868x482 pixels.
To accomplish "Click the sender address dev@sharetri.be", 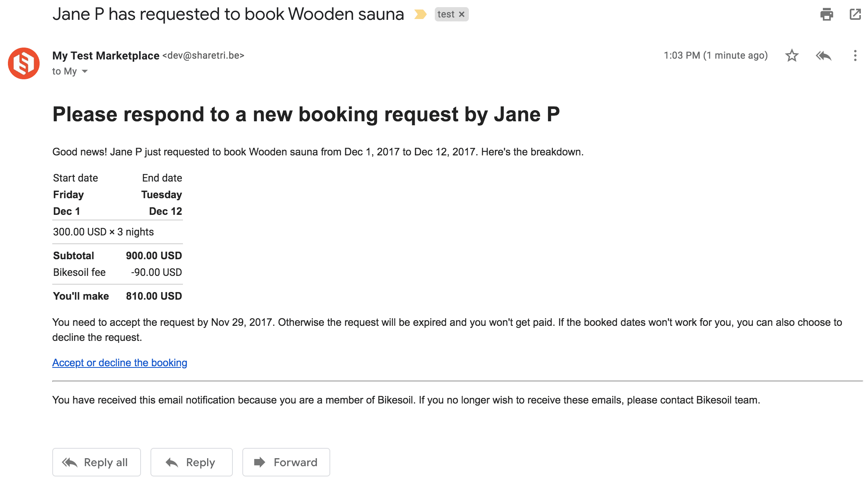I will click(203, 55).
